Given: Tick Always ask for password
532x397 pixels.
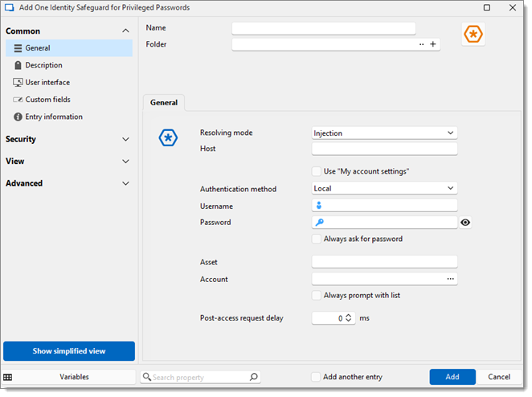Looking at the screenshot, I should [x=316, y=239].
